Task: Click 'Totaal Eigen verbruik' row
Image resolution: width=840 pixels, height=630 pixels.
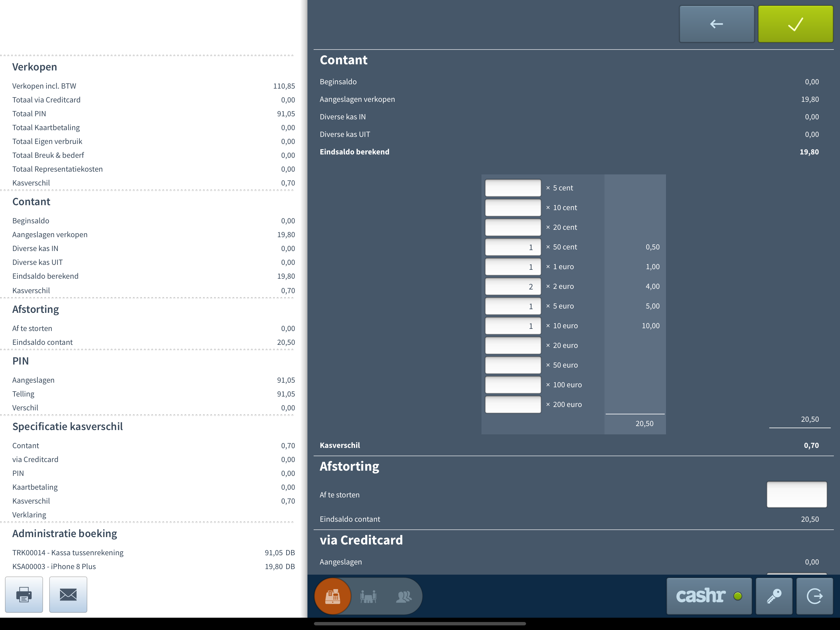Action: 153,142
